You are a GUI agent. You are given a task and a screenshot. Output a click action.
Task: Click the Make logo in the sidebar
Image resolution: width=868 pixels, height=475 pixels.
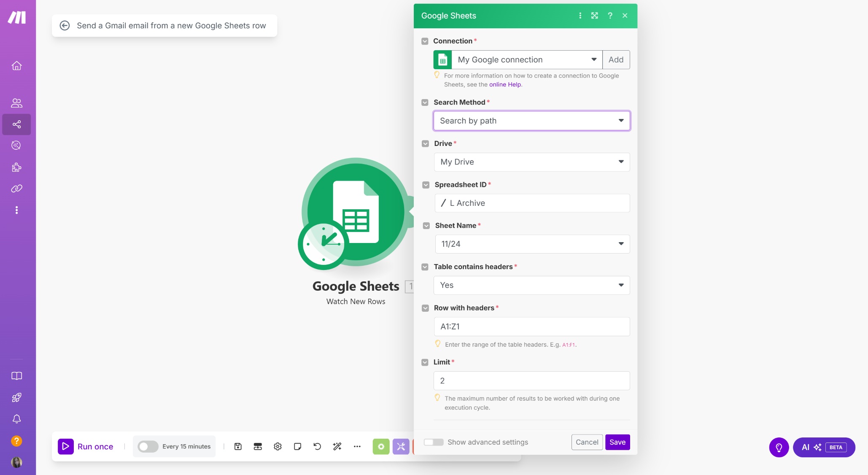pos(17,17)
